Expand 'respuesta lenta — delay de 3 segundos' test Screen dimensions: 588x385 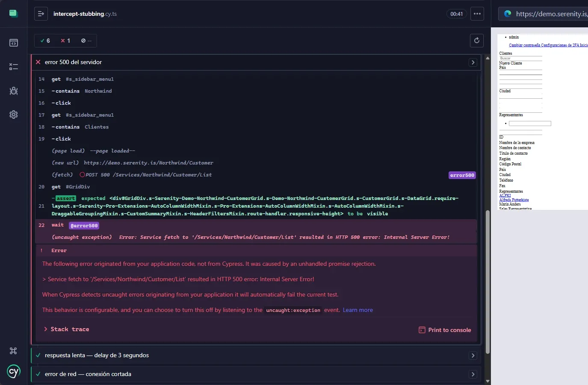(x=256, y=356)
